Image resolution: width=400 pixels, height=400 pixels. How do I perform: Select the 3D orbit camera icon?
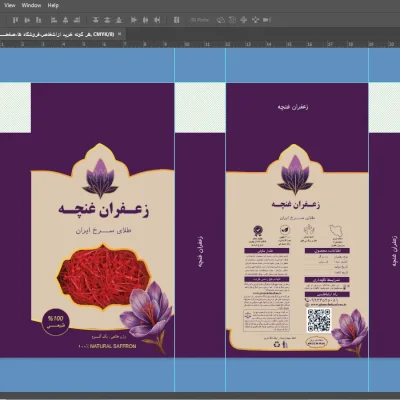221,20
